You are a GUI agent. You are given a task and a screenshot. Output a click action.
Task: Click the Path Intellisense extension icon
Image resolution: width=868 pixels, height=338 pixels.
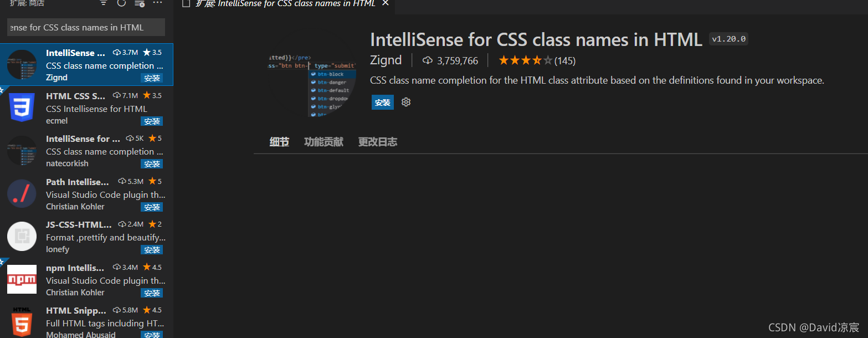point(22,194)
